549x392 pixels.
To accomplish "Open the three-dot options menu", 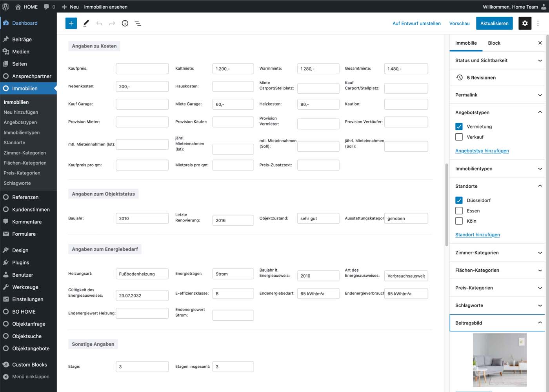I will pyautogui.click(x=538, y=23).
